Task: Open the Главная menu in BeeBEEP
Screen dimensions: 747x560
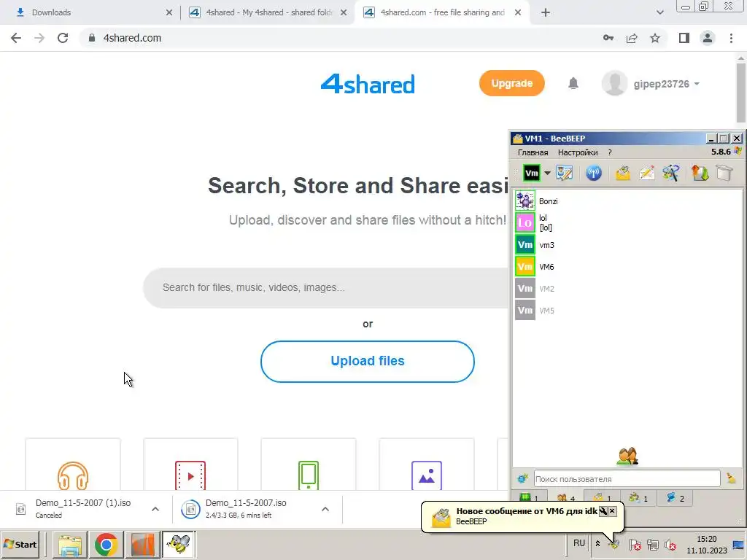Action: tap(533, 152)
